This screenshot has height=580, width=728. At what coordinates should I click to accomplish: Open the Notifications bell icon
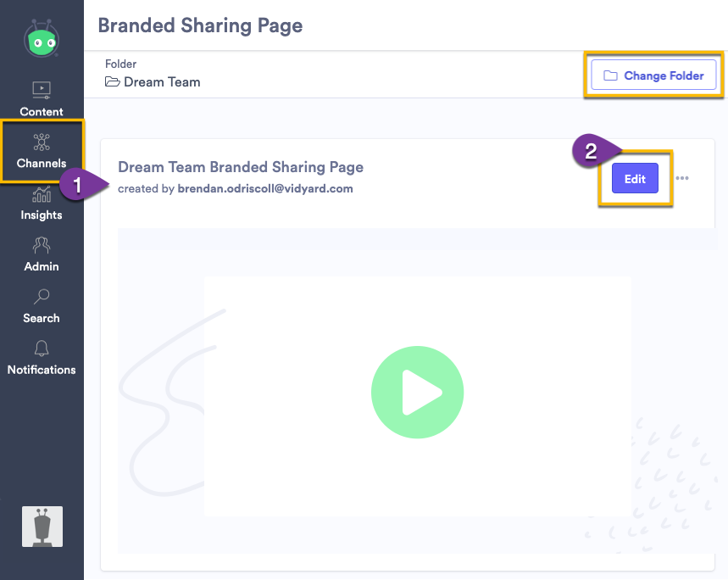click(42, 349)
